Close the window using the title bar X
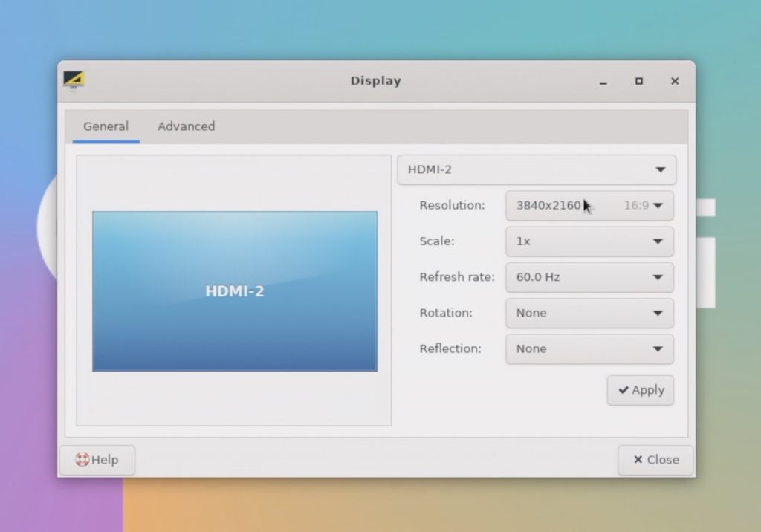Viewport: 761px width, 532px height. [x=674, y=81]
